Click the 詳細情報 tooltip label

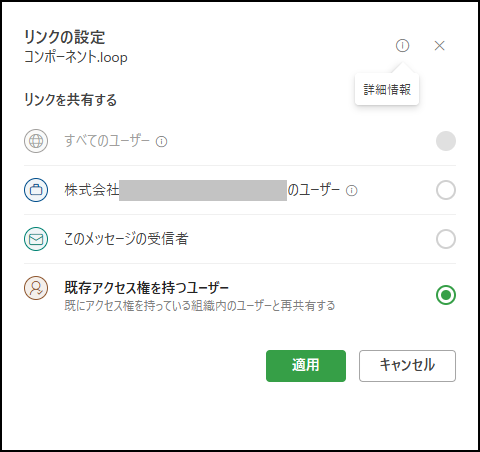click(387, 90)
